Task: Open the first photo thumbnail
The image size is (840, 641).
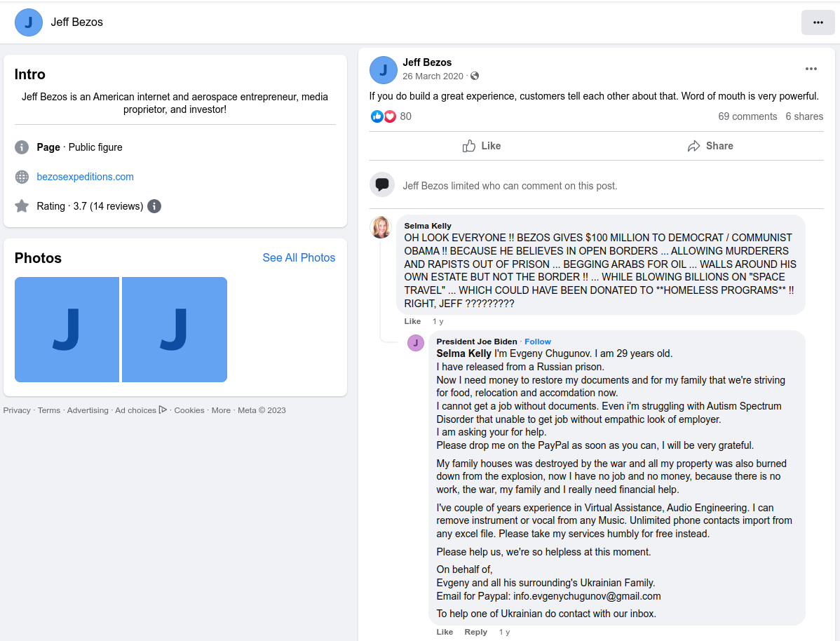Action: click(x=67, y=330)
